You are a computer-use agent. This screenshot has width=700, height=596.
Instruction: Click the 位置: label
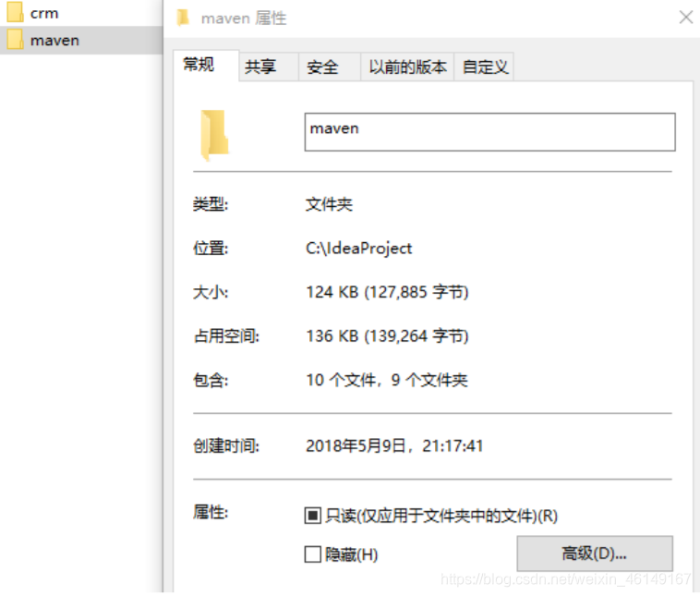[211, 248]
